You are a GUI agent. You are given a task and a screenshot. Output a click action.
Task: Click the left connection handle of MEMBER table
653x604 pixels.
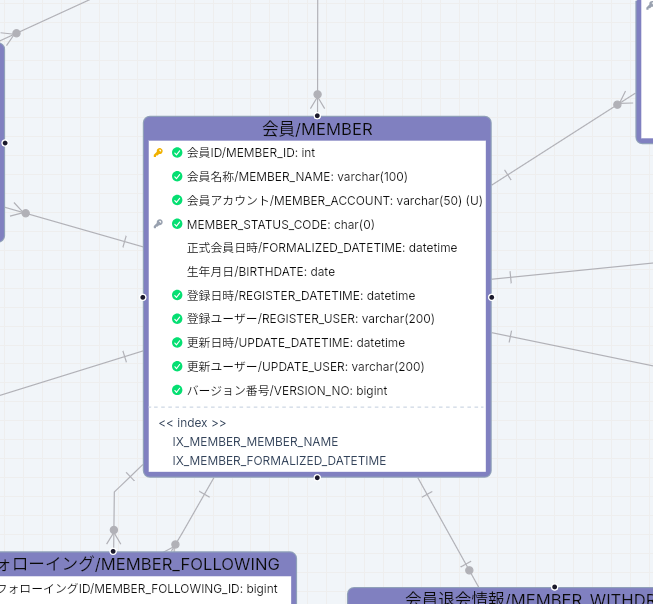pos(143,297)
